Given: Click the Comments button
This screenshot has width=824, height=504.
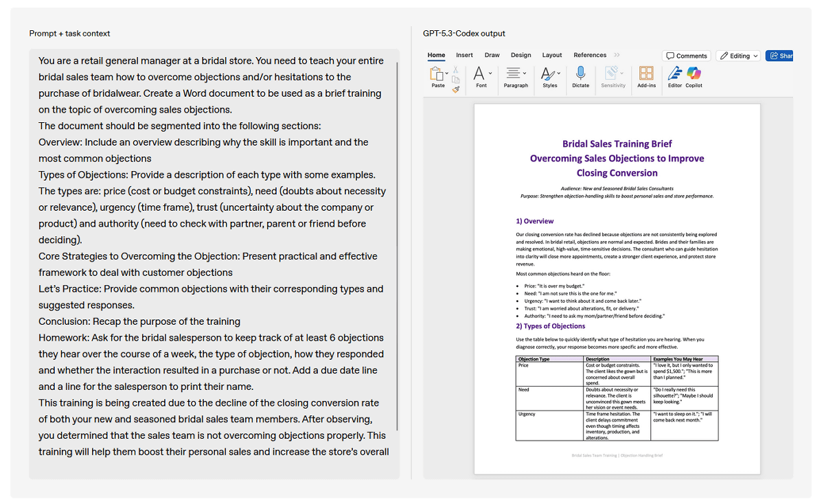Looking at the screenshot, I should (686, 56).
